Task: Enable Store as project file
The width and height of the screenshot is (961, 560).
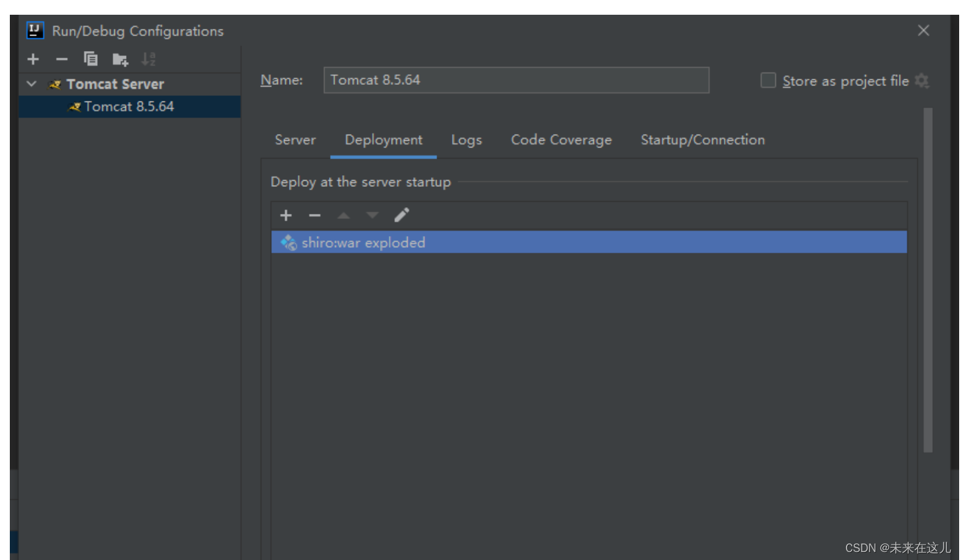Action: (768, 81)
